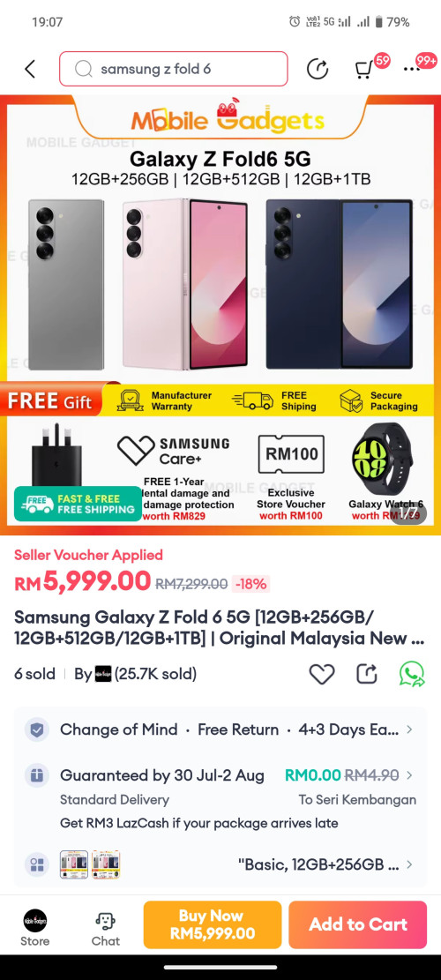This screenshot has height=980, width=441.
Task: Click the search field with samsung z fold 6
Action: (174, 69)
